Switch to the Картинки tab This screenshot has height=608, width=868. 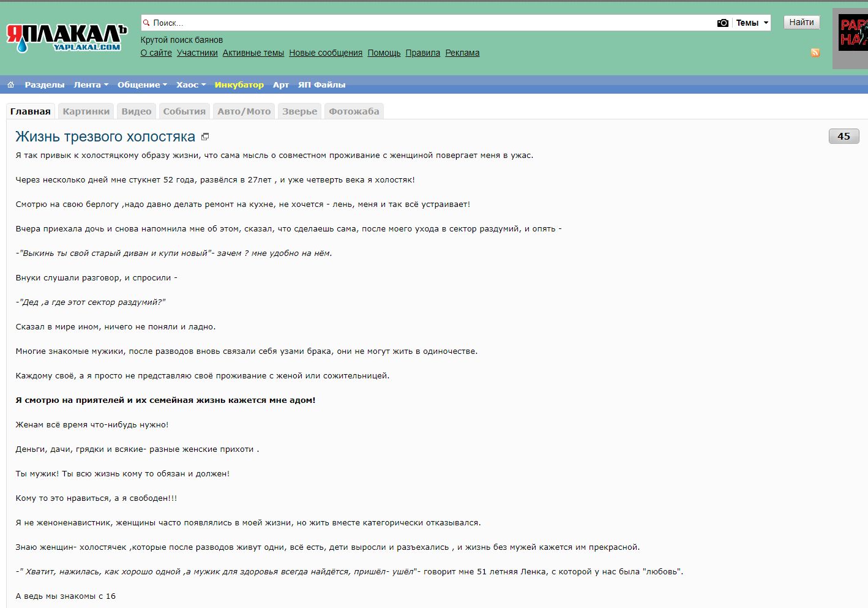coord(86,111)
